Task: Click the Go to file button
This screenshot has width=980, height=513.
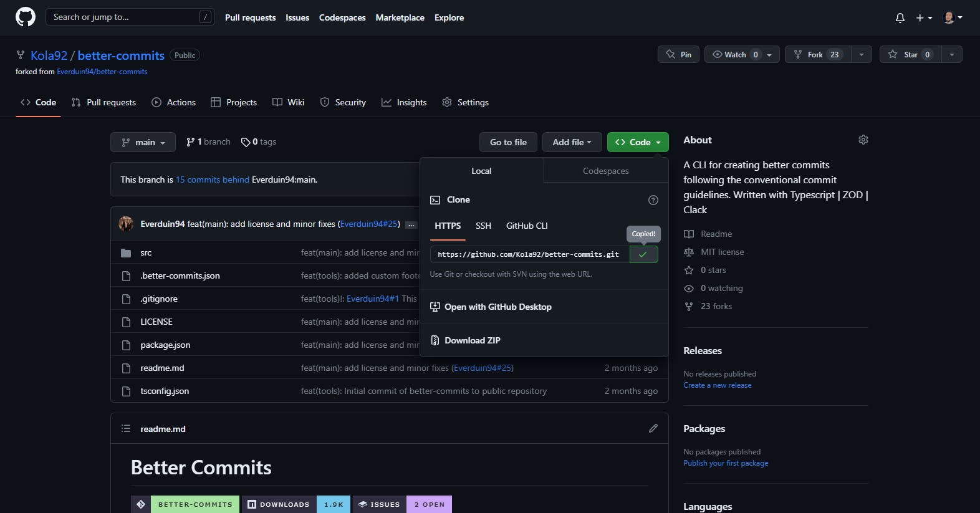Action: (x=508, y=142)
